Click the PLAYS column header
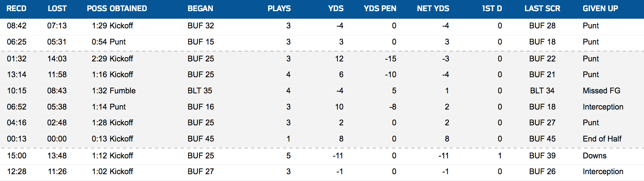Image resolution: width=644 pixels, height=181 pixels. point(279,9)
